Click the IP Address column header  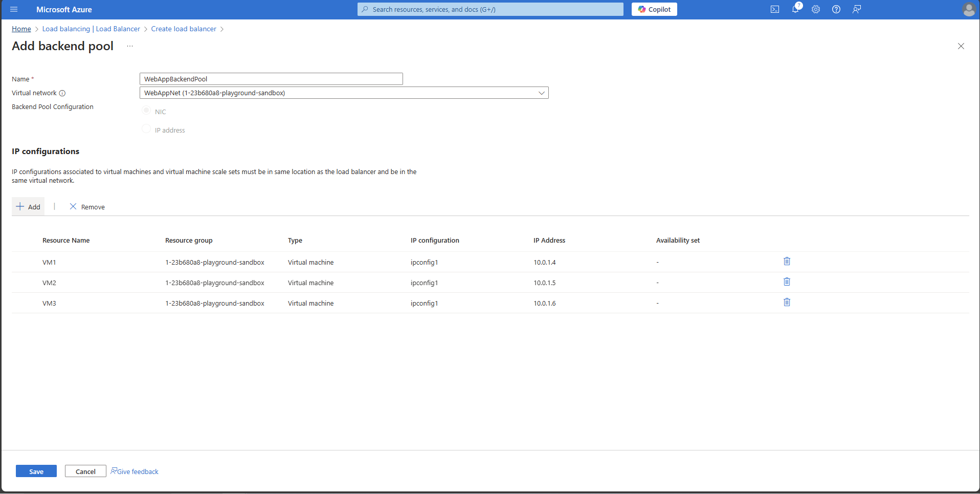[549, 241]
